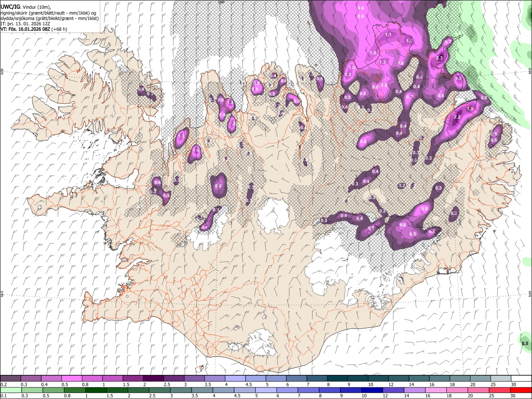Pick the lower scale swatch between 7 and 8

308,390
